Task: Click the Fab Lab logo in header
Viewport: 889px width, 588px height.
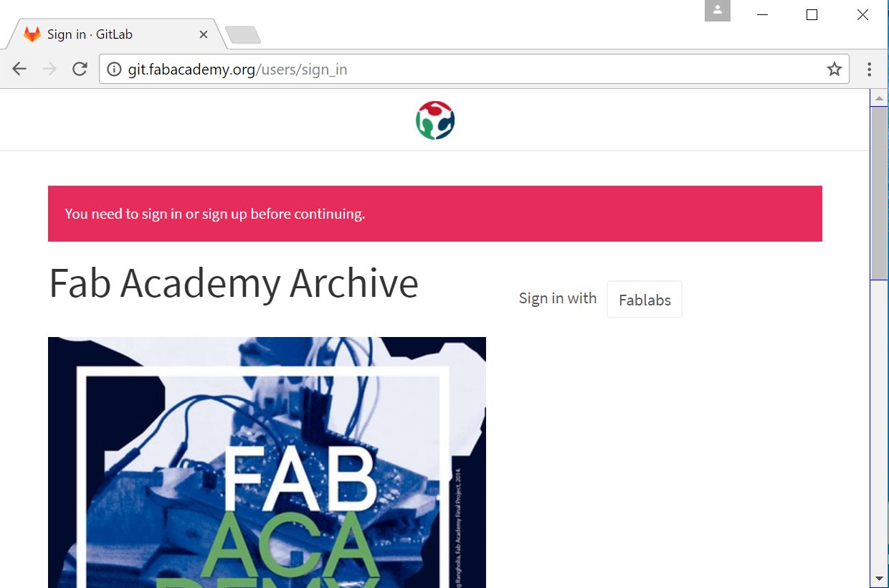Action: (435, 120)
